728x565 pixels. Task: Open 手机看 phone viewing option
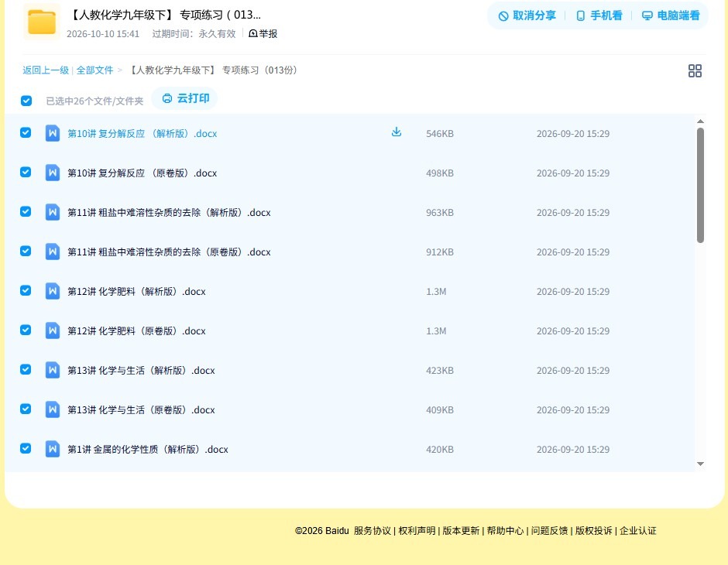pyautogui.click(x=599, y=15)
